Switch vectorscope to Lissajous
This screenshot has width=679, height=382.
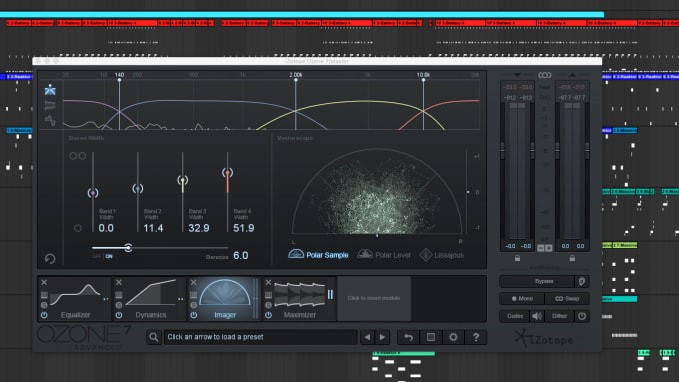(442, 255)
